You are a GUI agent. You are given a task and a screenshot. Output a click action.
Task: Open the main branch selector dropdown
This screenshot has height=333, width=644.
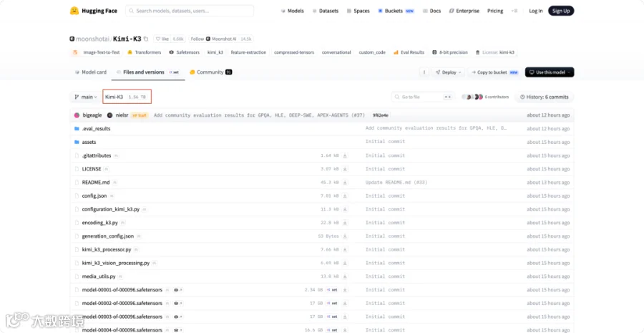(85, 97)
